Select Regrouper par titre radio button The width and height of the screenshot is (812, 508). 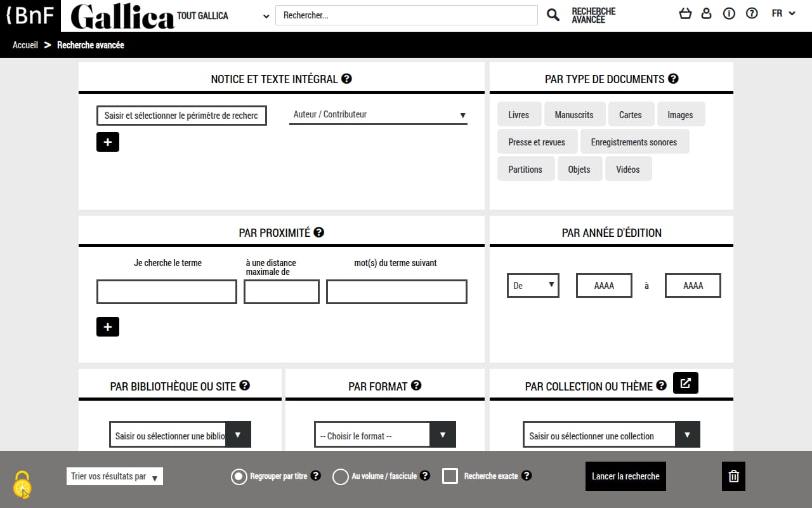[239, 476]
